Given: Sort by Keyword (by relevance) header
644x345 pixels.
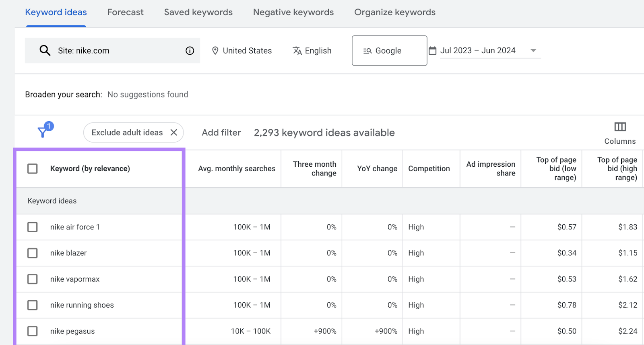Looking at the screenshot, I should (x=90, y=169).
